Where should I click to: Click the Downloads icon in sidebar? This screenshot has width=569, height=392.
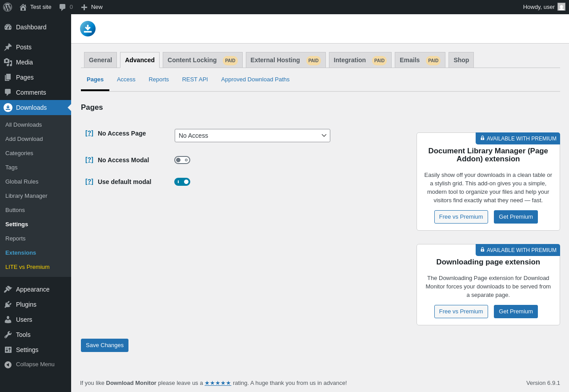pyautogui.click(x=8, y=108)
